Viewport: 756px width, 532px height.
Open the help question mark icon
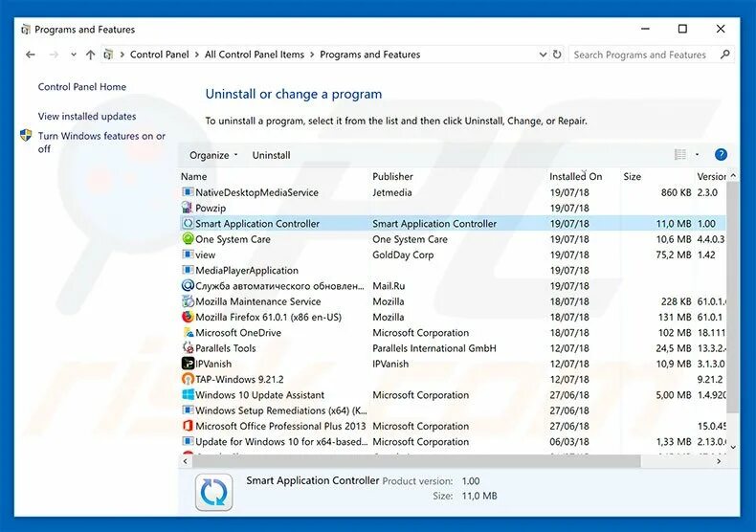[721, 154]
